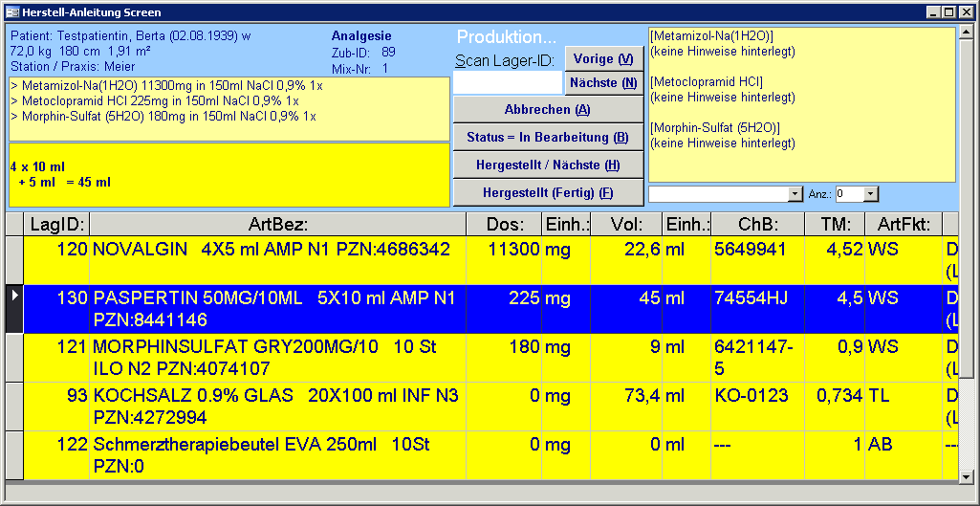Click batch cell 5649941
The height and width of the screenshot is (506, 980).
757,260
